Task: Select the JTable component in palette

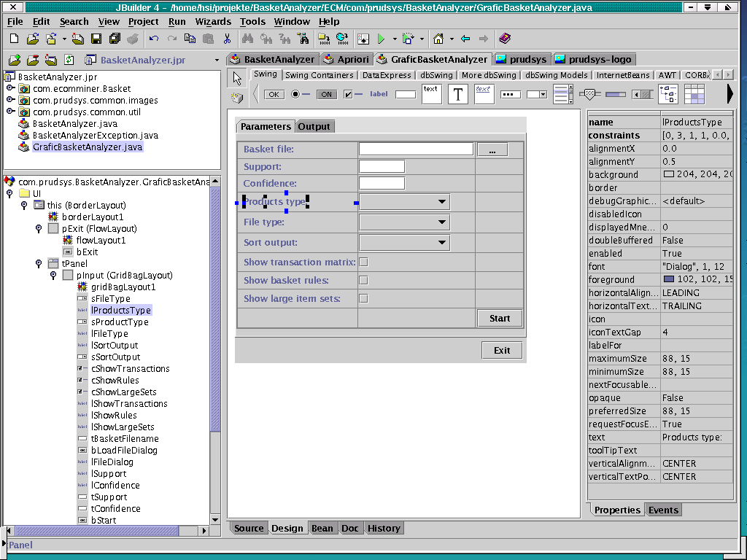Action: (694, 94)
